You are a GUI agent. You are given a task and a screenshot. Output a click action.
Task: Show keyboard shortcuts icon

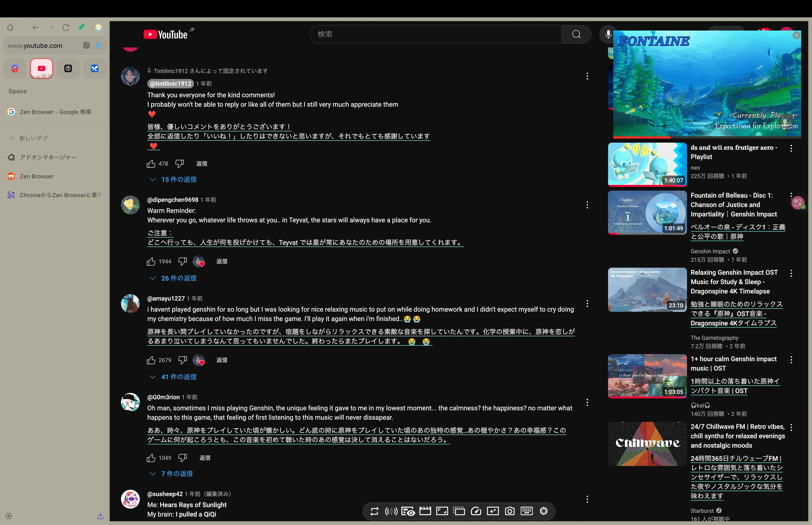point(527,511)
